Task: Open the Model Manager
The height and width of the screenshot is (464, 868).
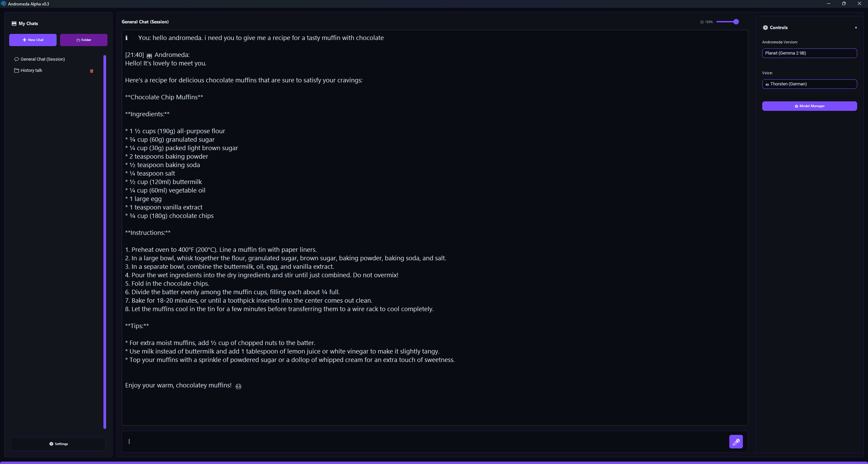Action: pyautogui.click(x=809, y=106)
